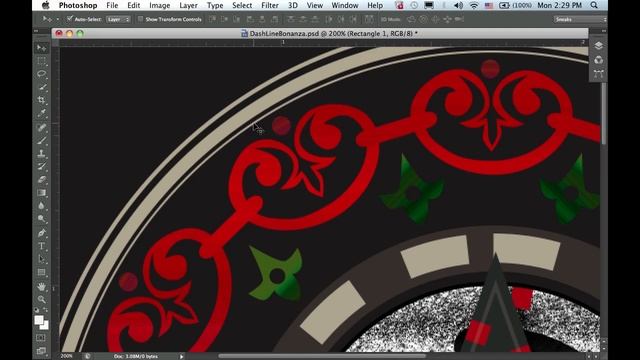This screenshot has height=360, width=640.
Task: Open the File menu
Action: pyautogui.click(x=112, y=5)
